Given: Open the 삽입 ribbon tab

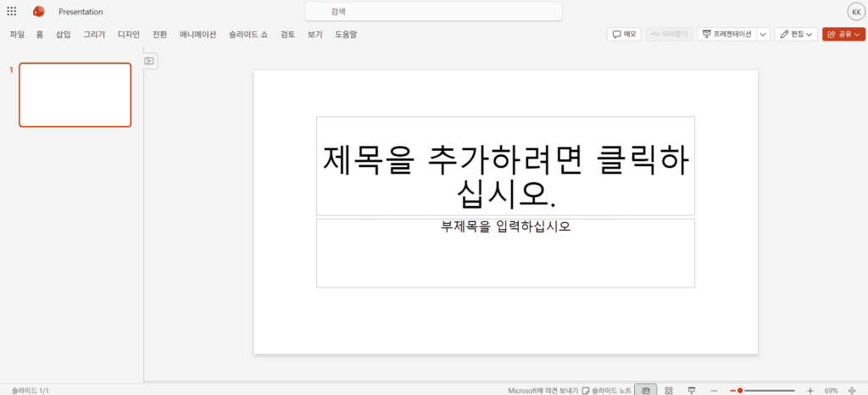Looking at the screenshot, I should tap(64, 35).
